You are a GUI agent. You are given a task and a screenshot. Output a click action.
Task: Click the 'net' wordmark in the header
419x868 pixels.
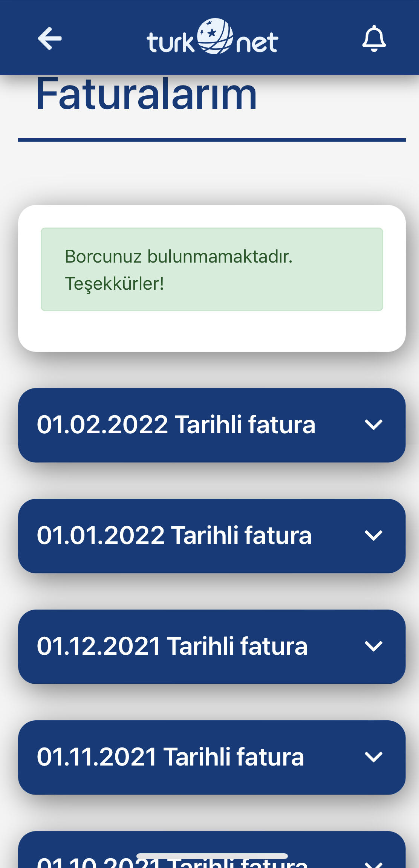pos(257,43)
